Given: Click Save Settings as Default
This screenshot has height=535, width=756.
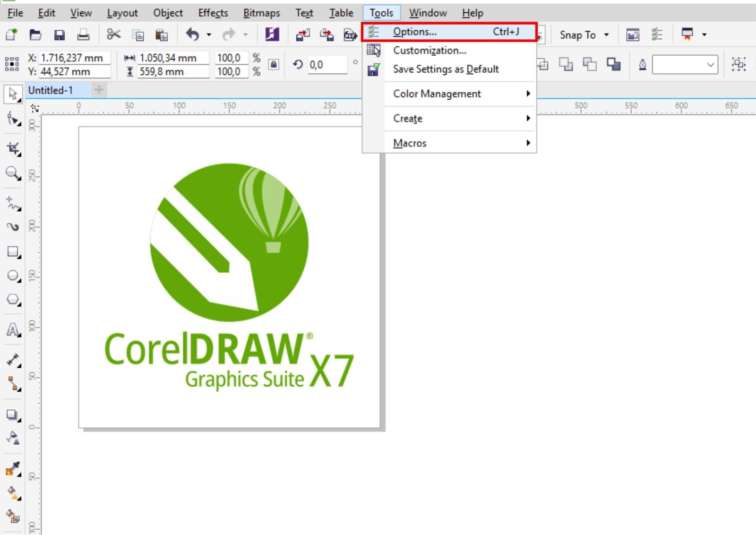Looking at the screenshot, I should (445, 69).
